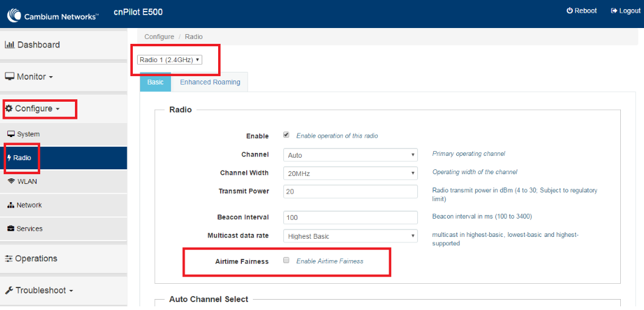Uncheck Enable operation of this radio
The width and height of the screenshot is (644, 310).
coord(286,135)
